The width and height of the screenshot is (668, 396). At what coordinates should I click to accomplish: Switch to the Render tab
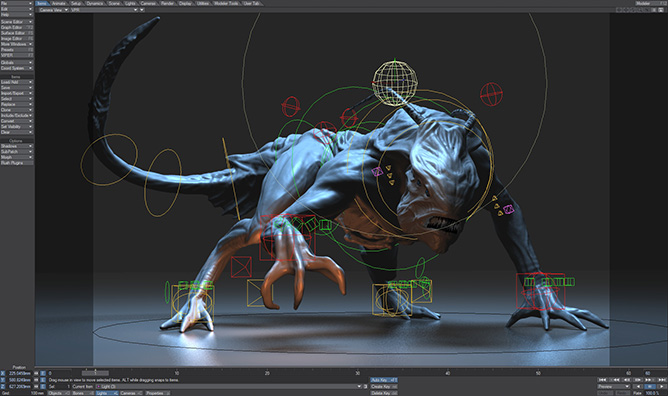tap(167, 3)
